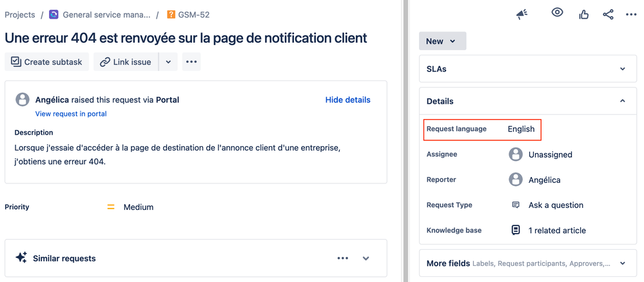Open the top-right more actions ellipsis

click(x=631, y=15)
